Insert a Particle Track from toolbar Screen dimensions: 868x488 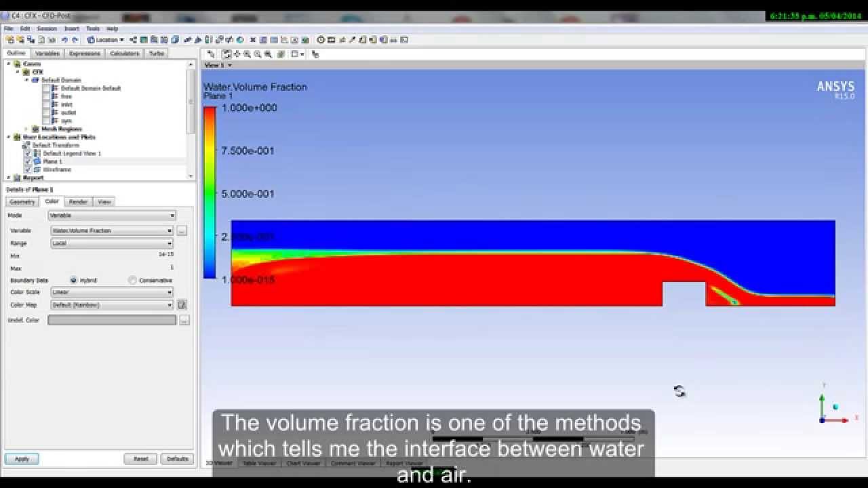[x=163, y=40]
